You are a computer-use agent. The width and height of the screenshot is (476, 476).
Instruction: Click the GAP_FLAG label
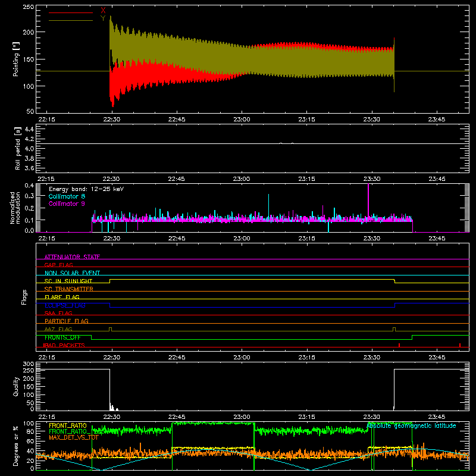pos(58,265)
